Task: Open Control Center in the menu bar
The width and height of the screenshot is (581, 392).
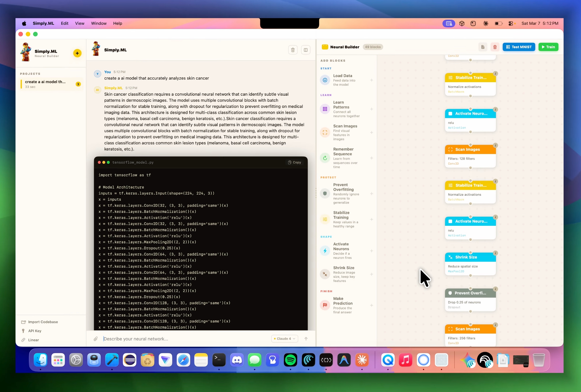Action: [x=511, y=23]
